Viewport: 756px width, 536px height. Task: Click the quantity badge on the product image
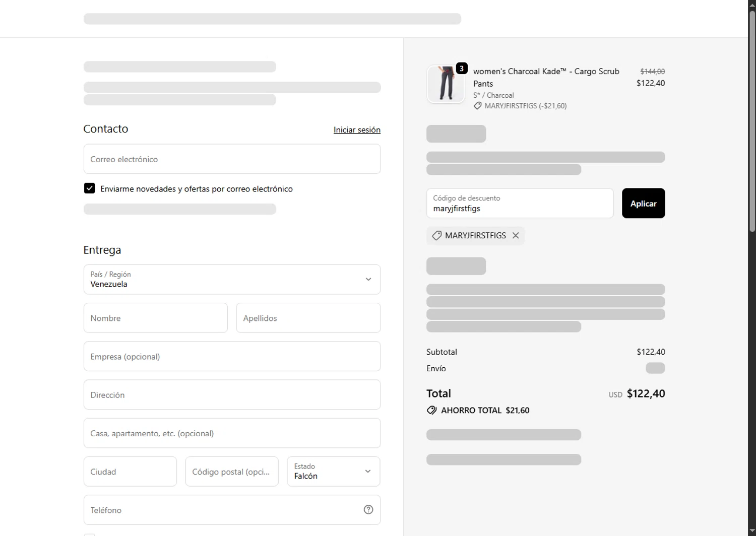461,69
